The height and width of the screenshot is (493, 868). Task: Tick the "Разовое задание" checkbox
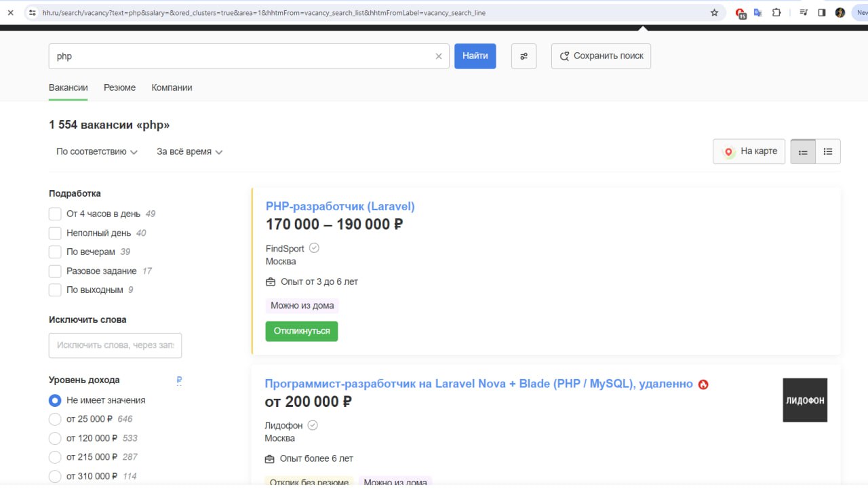click(55, 271)
